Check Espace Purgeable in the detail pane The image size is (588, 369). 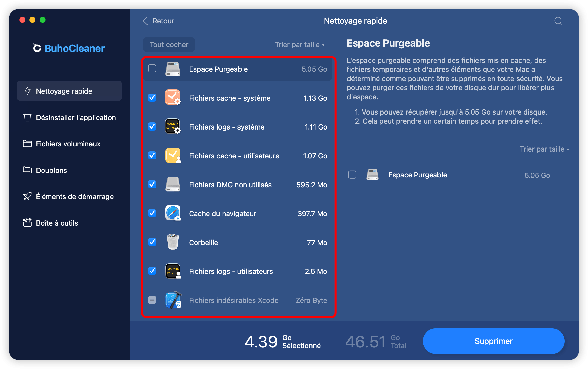pyautogui.click(x=352, y=174)
